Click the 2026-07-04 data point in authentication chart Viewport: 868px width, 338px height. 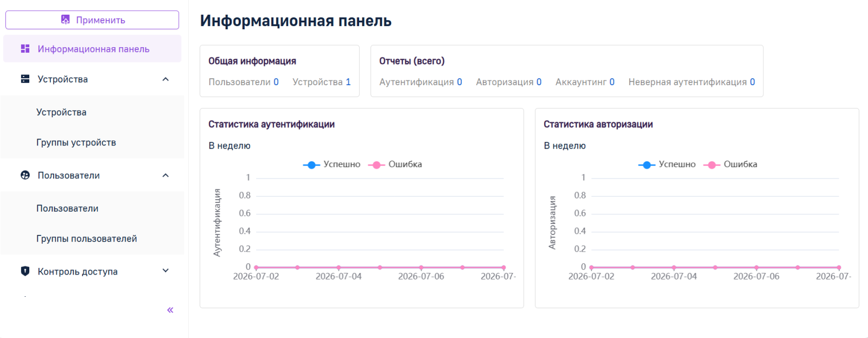pos(339,267)
